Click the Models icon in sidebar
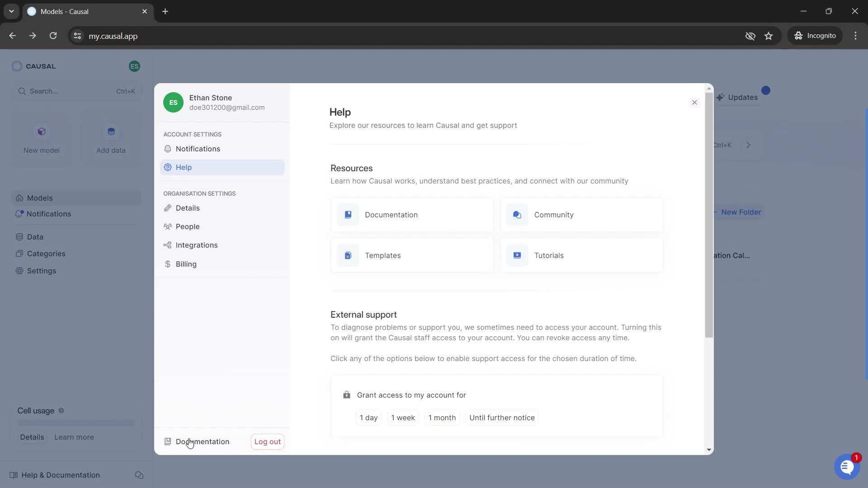The width and height of the screenshot is (868, 488). [x=19, y=198]
